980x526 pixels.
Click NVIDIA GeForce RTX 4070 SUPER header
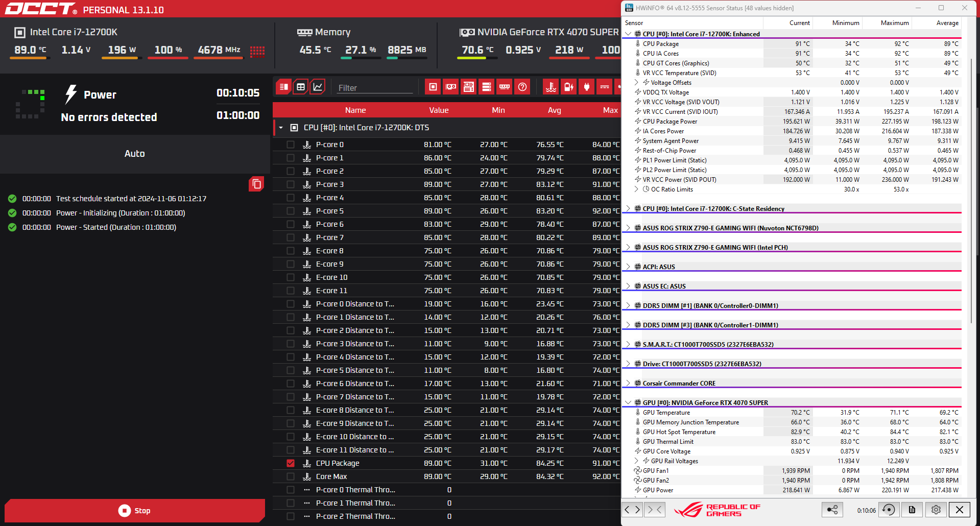tap(539, 32)
